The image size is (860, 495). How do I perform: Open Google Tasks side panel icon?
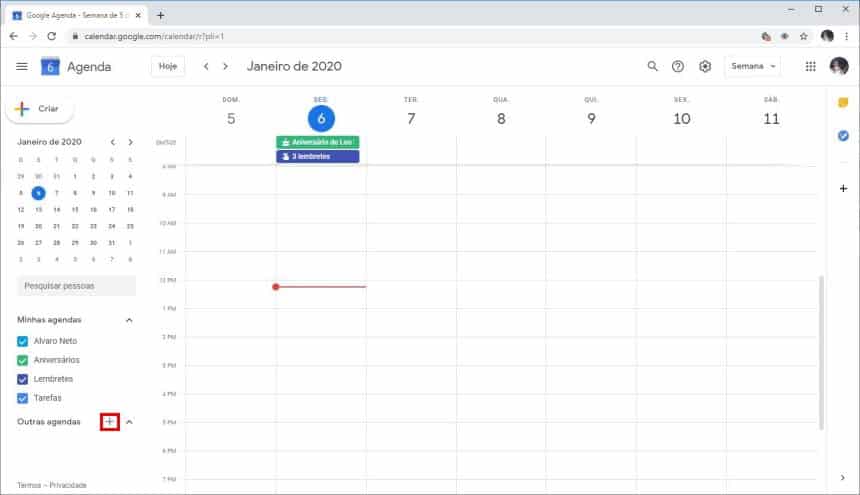point(843,135)
